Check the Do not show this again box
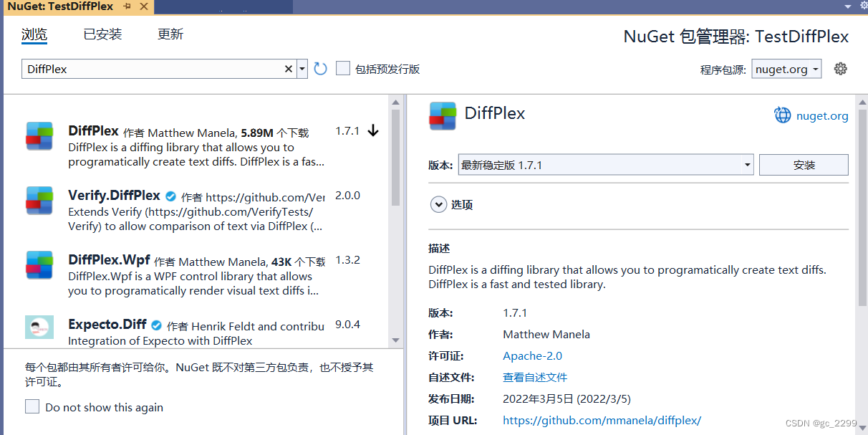 pyautogui.click(x=32, y=407)
